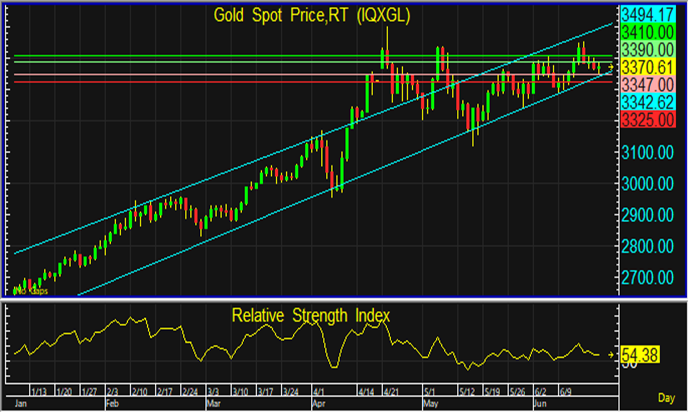The image size is (689, 413).
Task: Click the No Gaps label in chart corner
Action: [31, 291]
